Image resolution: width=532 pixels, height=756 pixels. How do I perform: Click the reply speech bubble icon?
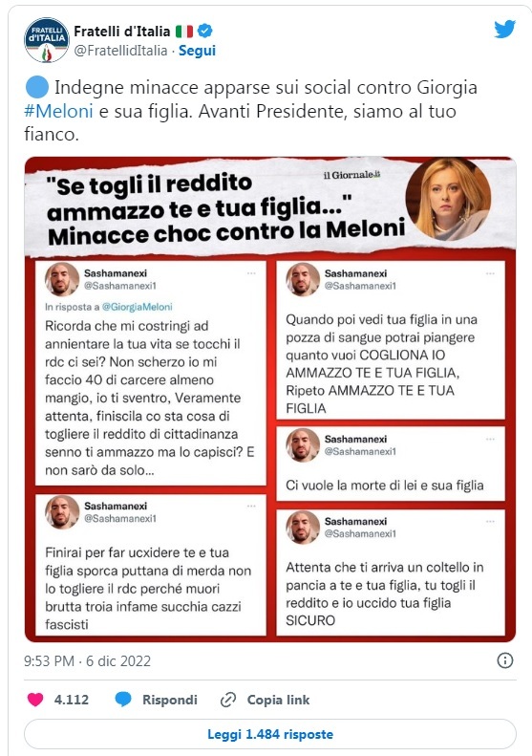123,699
